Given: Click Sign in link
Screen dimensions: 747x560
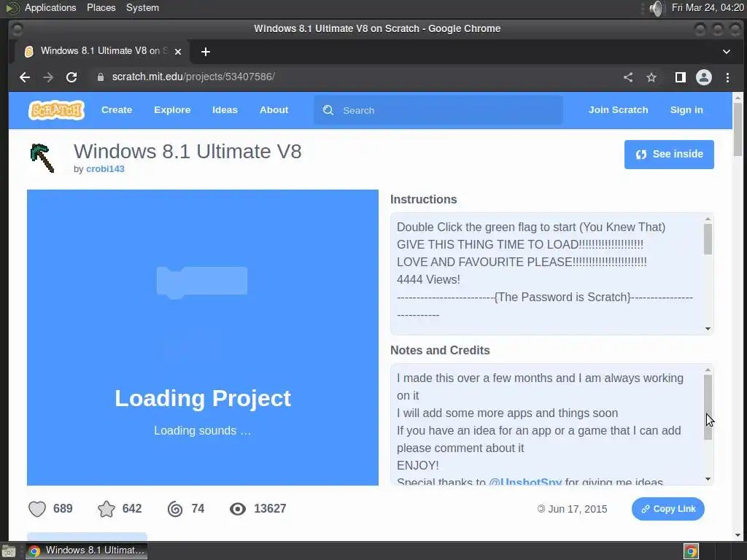Looking at the screenshot, I should point(686,110).
